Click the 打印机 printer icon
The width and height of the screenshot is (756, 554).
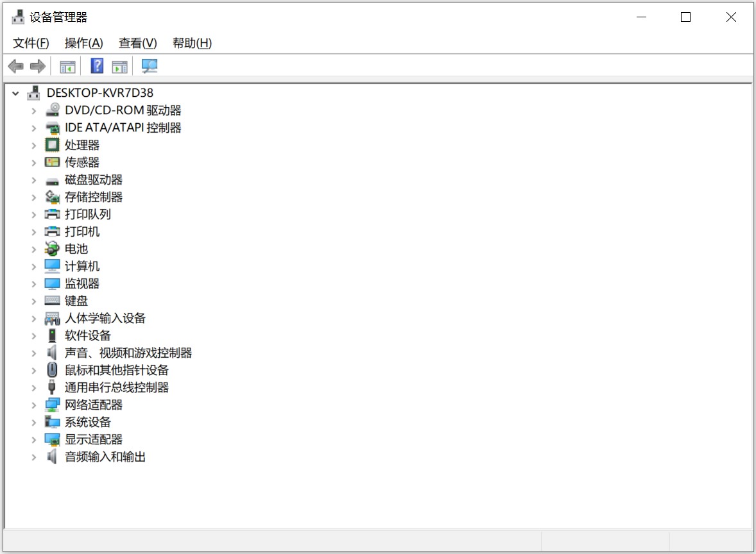coord(52,231)
